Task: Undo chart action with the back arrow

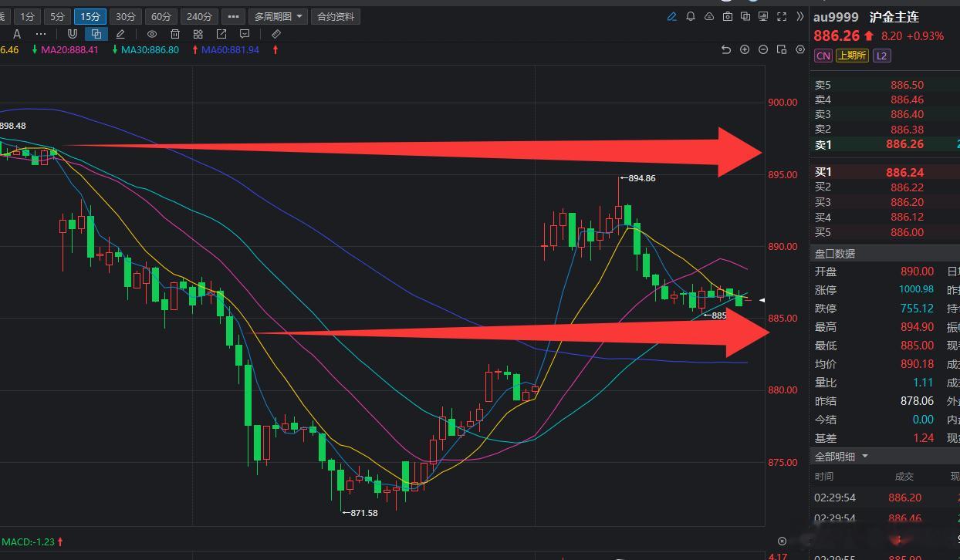Action: tap(726, 49)
